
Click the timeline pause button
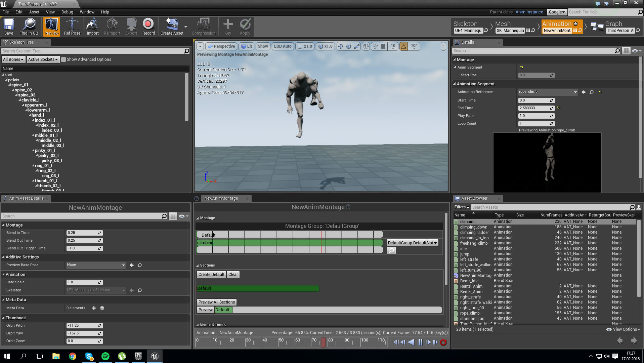420,342
